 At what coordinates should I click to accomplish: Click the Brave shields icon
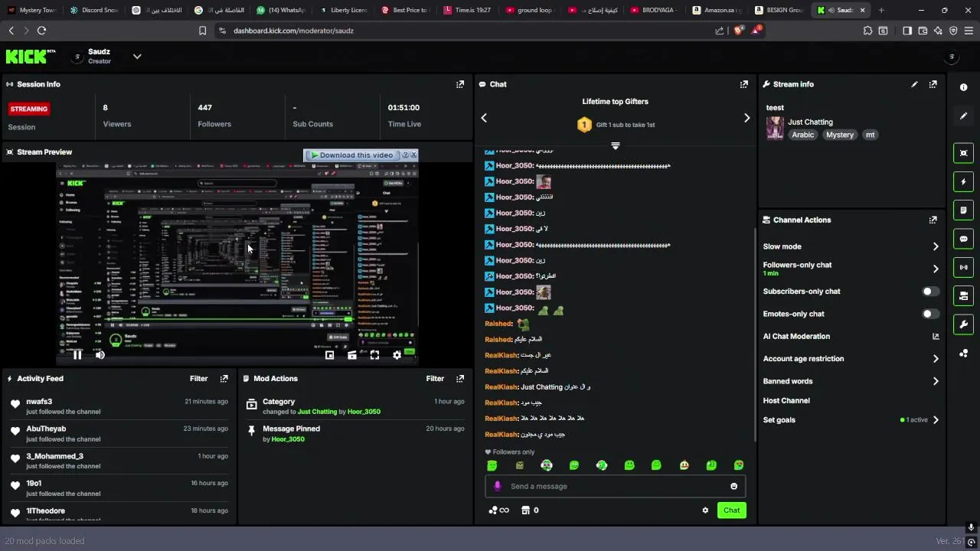coord(738,31)
